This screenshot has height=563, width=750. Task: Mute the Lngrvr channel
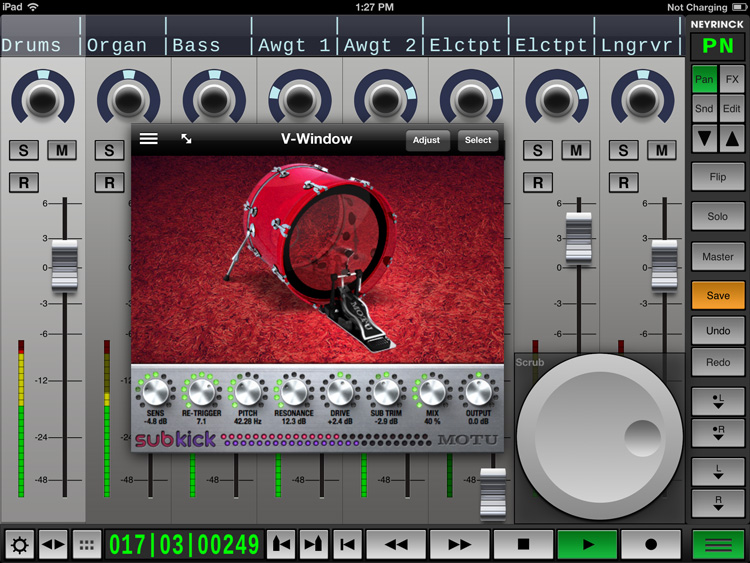click(662, 150)
